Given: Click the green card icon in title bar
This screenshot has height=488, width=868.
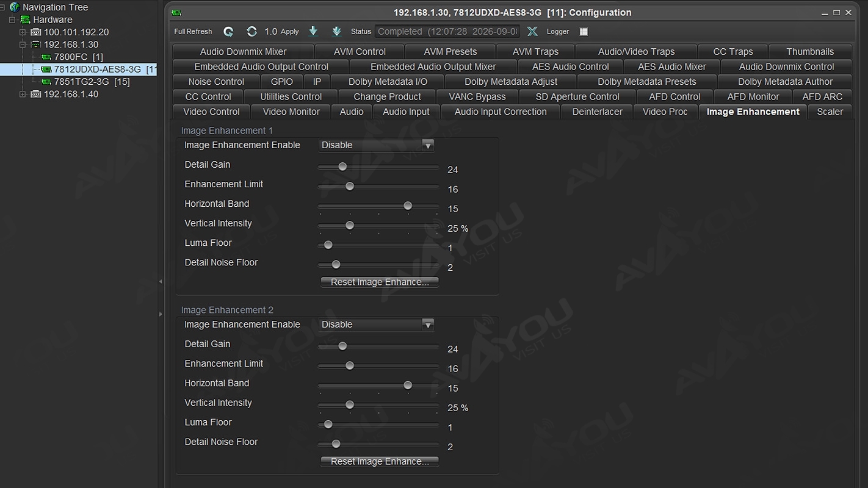Looking at the screenshot, I should click(176, 13).
